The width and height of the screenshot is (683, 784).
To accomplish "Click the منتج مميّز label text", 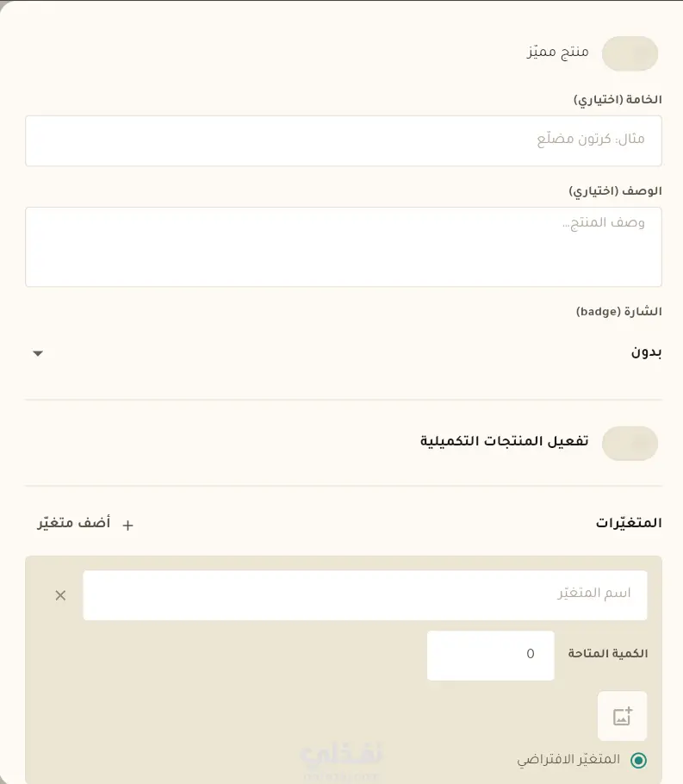I will point(557,52).
